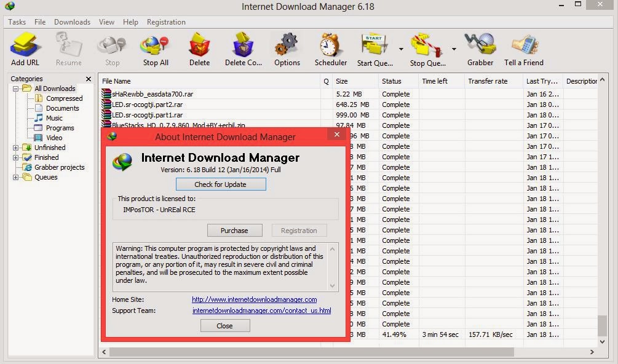Select Grabber projects in the tree
618x364 pixels.
pyautogui.click(x=59, y=167)
